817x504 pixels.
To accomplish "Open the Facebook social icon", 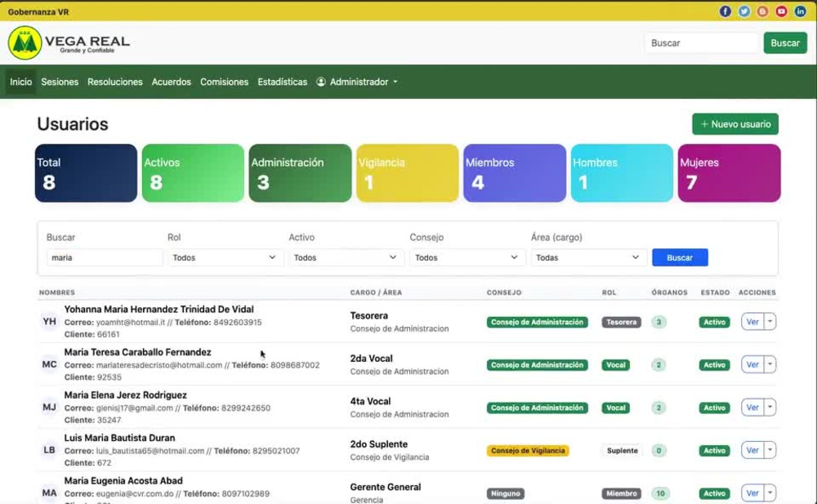I will (725, 11).
